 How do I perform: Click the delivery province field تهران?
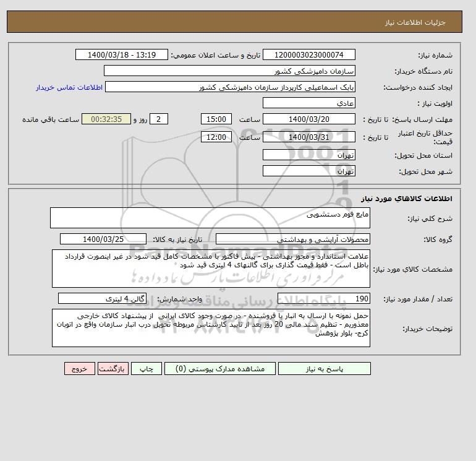click(x=308, y=155)
